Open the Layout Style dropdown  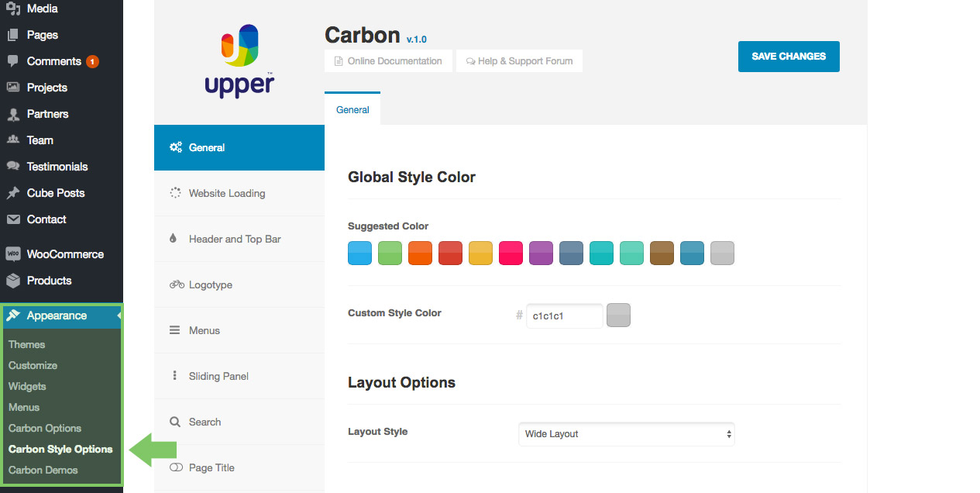(x=626, y=434)
